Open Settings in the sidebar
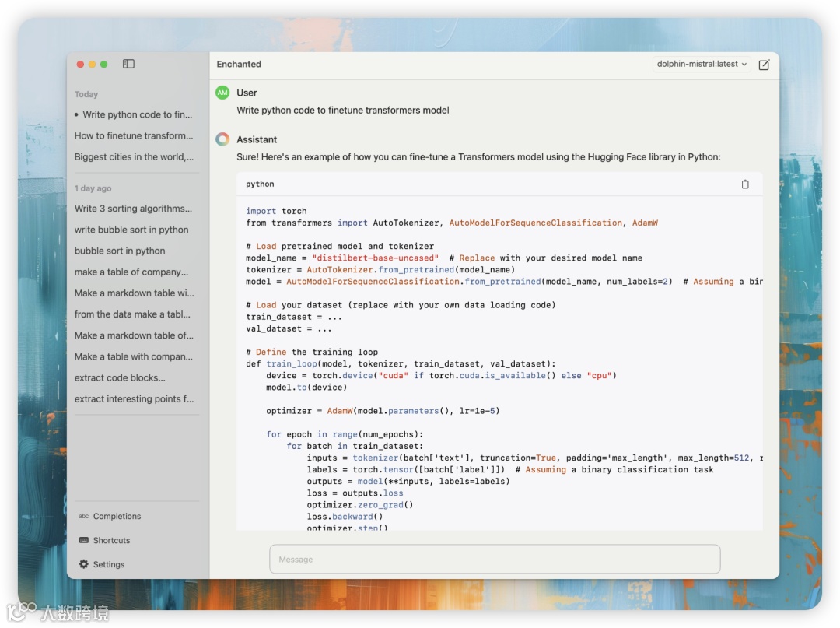 (109, 564)
